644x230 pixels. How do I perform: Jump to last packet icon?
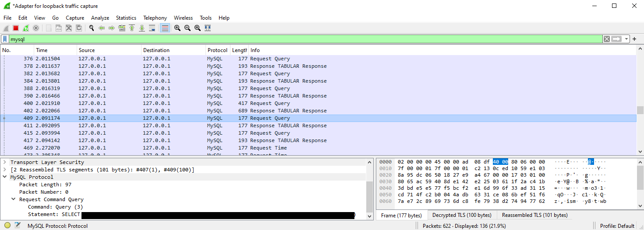(142, 28)
